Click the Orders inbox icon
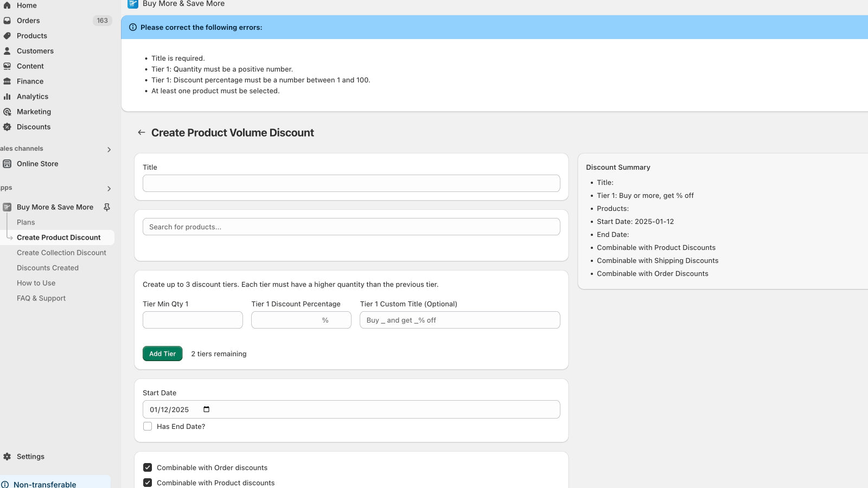The height and width of the screenshot is (488, 868). click(7, 21)
